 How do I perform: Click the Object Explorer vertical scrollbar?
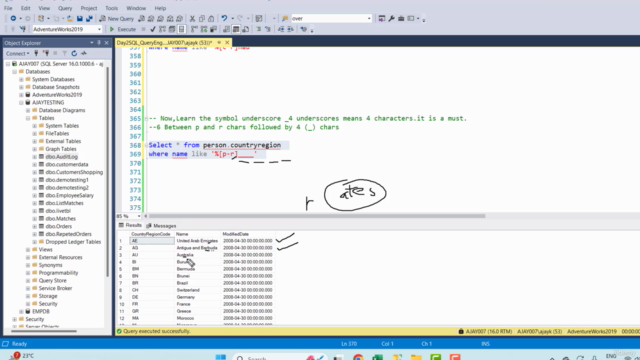pos(108,171)
